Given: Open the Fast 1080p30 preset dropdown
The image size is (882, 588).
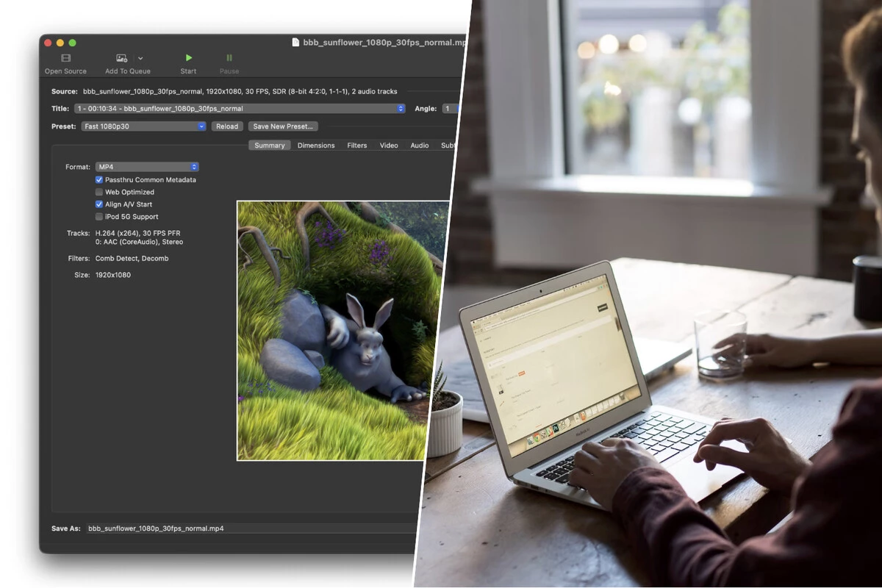Looking at the screenshot, I should pyautogui.click(x=143, y=126).
